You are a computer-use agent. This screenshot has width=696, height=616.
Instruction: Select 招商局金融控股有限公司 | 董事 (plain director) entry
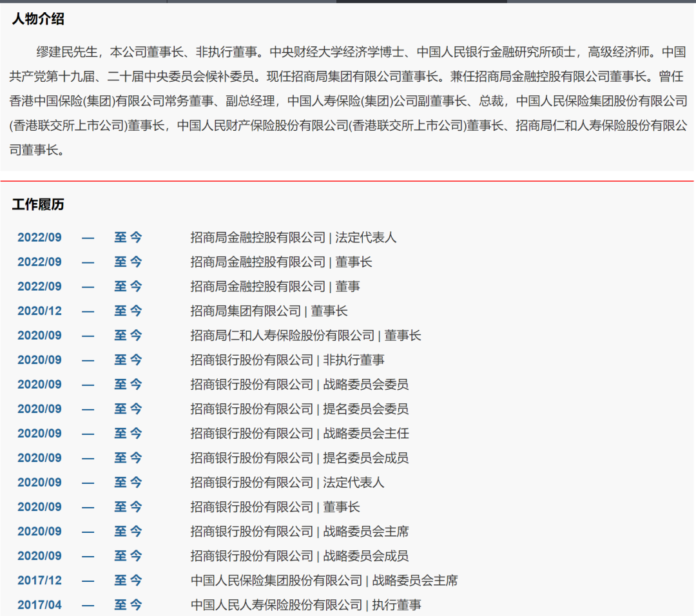pyautogui.click(x=275, y=286)
